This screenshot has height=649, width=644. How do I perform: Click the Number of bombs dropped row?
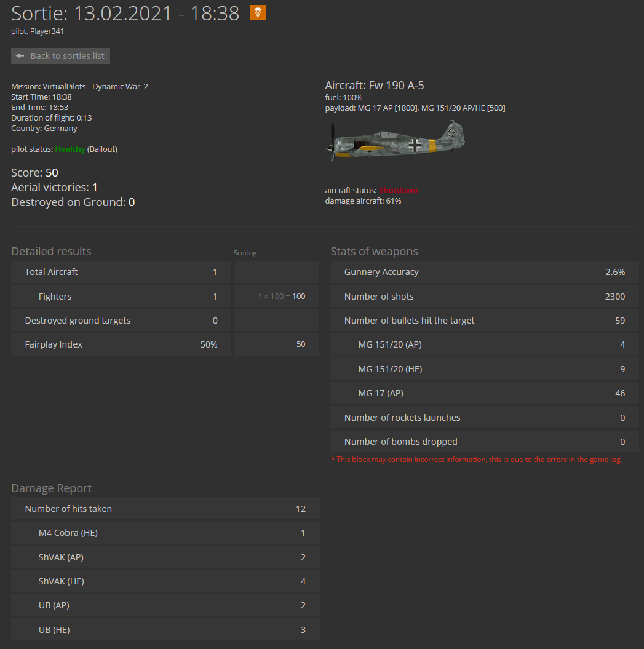[484, 442]
